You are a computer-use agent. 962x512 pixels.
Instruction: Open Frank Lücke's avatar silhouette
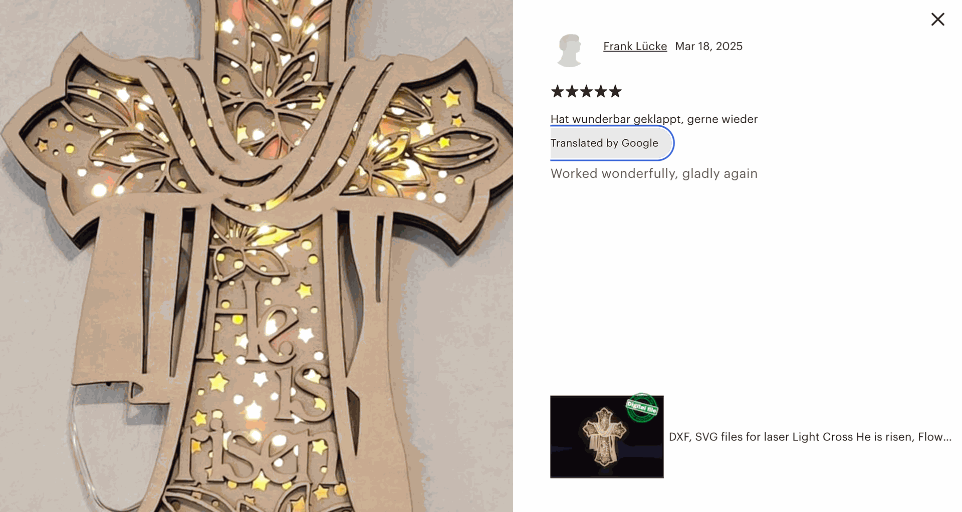click(569, 50)
